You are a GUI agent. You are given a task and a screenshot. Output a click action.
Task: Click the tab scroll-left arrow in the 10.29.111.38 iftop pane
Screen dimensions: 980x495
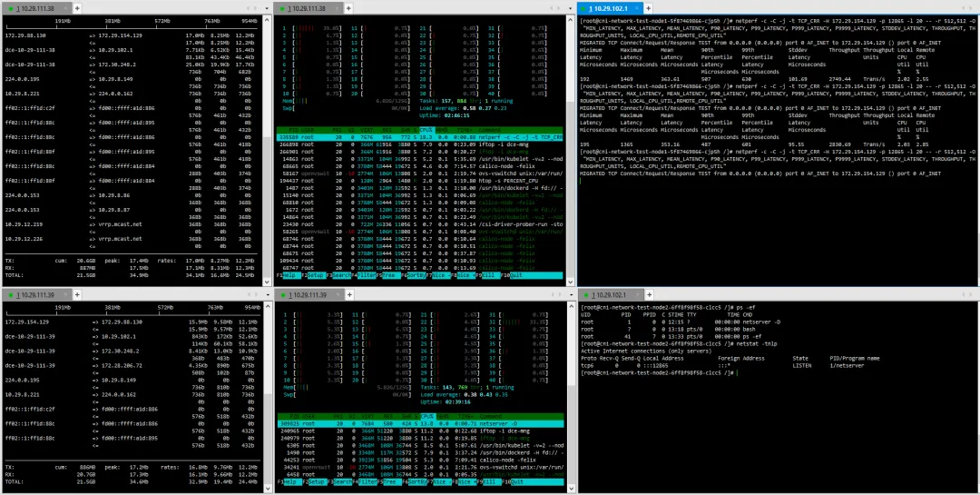tap(249, 8)
